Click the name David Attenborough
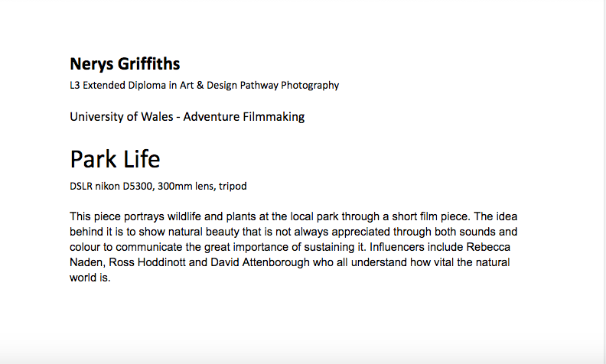Image resolution: width=606 pixels, height=364 pixels. pyautogui.click(x=260, y=262)
